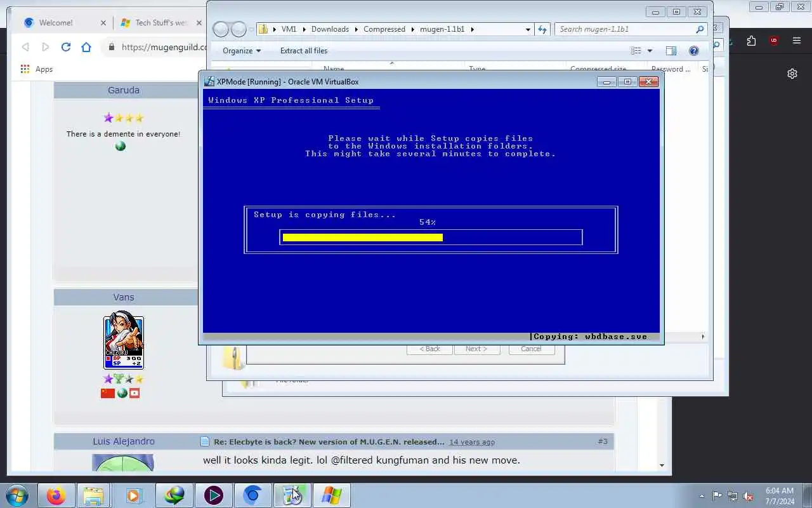Click the China flag under Vans
The image size is (812, 508).
(x=108, y=393)
